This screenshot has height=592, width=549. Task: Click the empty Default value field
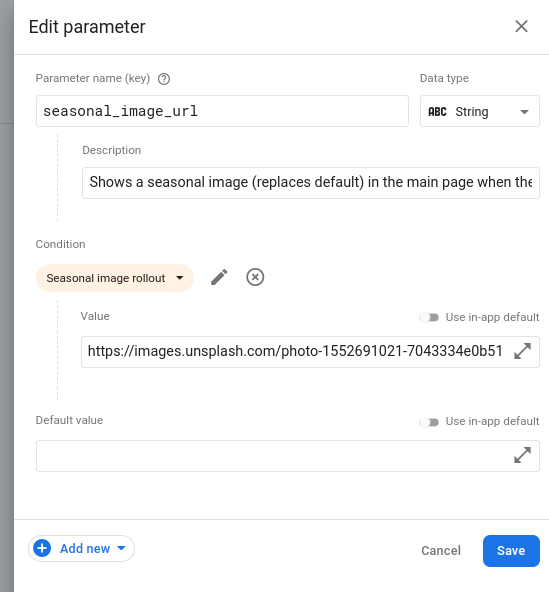tap(288, 456)
